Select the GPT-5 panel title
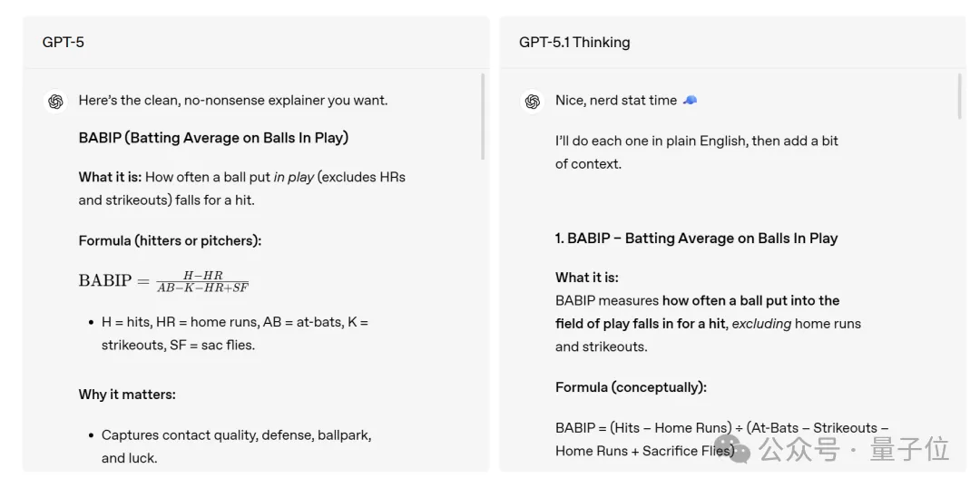980x488 pixels. tap(64, 42)
